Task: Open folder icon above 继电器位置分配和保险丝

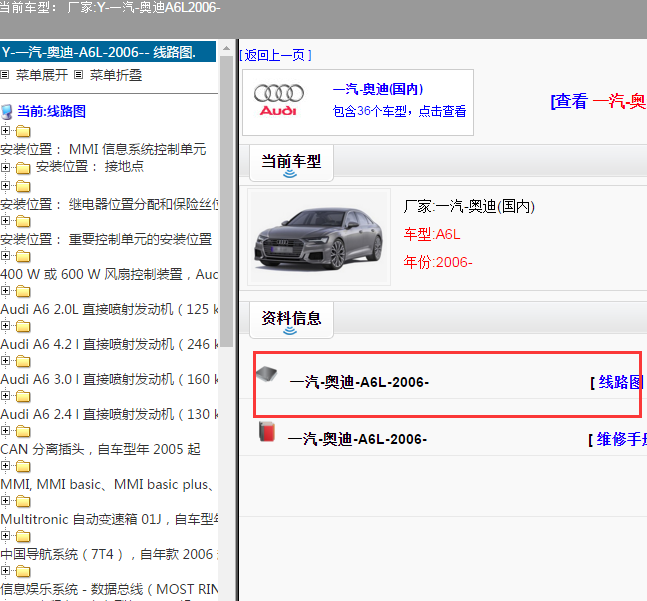Action: (x=23, y=186)
